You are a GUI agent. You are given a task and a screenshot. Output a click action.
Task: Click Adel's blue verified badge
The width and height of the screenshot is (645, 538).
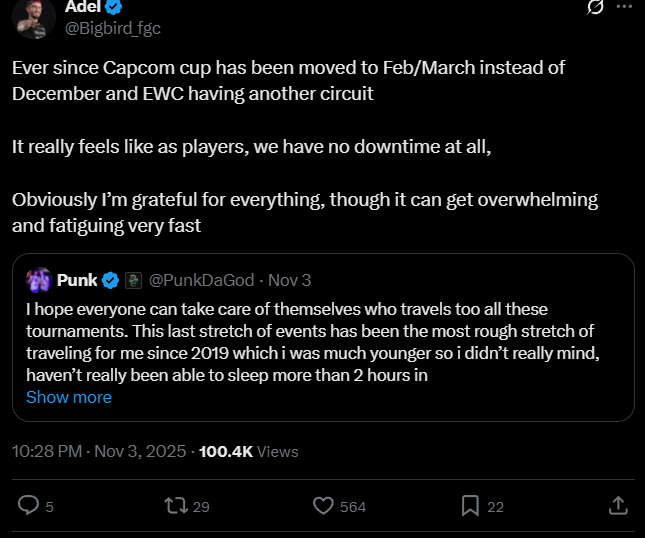pyautogui.click(x=114, y=6)
